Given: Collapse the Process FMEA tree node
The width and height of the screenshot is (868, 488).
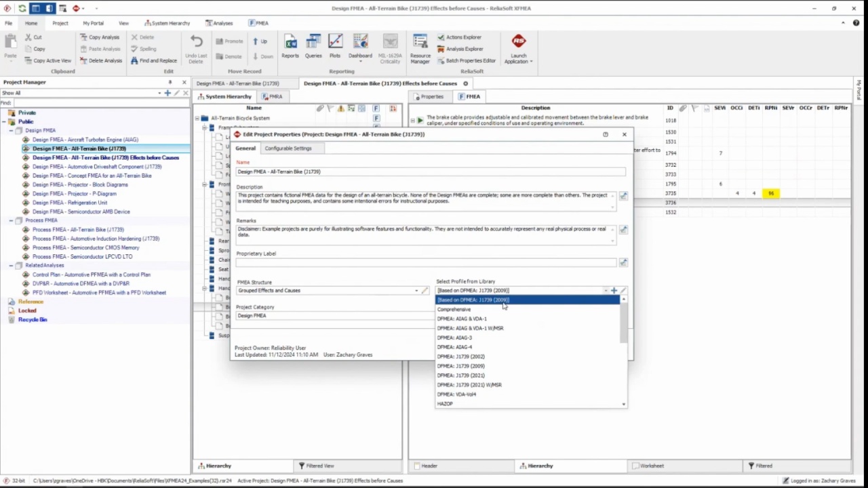Looking at the screenshot, I should tap(12, 220).
